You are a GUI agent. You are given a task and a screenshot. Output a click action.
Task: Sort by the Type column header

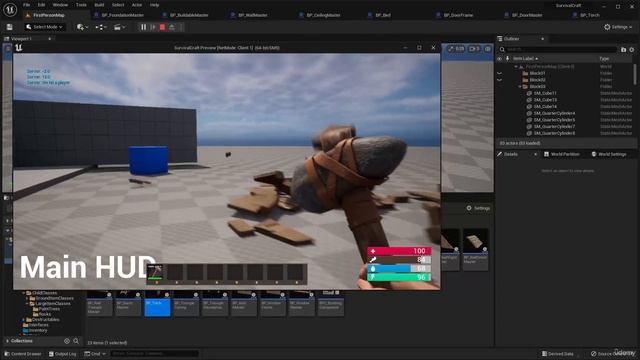(604, 59)
